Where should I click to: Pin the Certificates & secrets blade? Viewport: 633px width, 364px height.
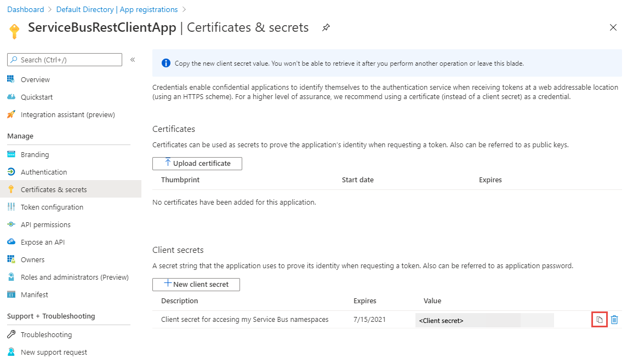coord(326,27)
